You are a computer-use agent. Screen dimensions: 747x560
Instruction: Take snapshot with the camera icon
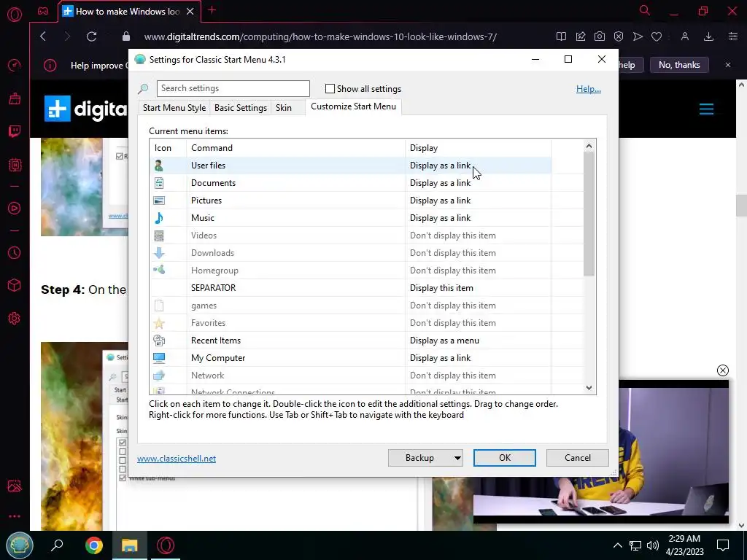(600, 36)
